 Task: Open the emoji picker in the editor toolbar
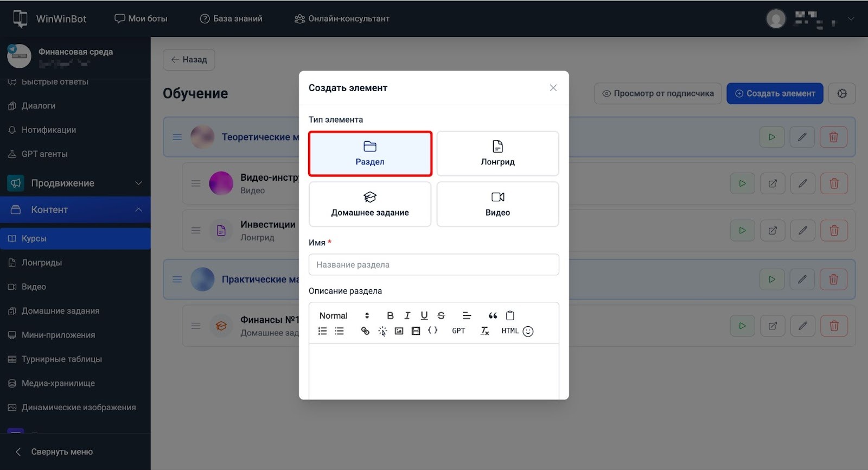(528, 331)
